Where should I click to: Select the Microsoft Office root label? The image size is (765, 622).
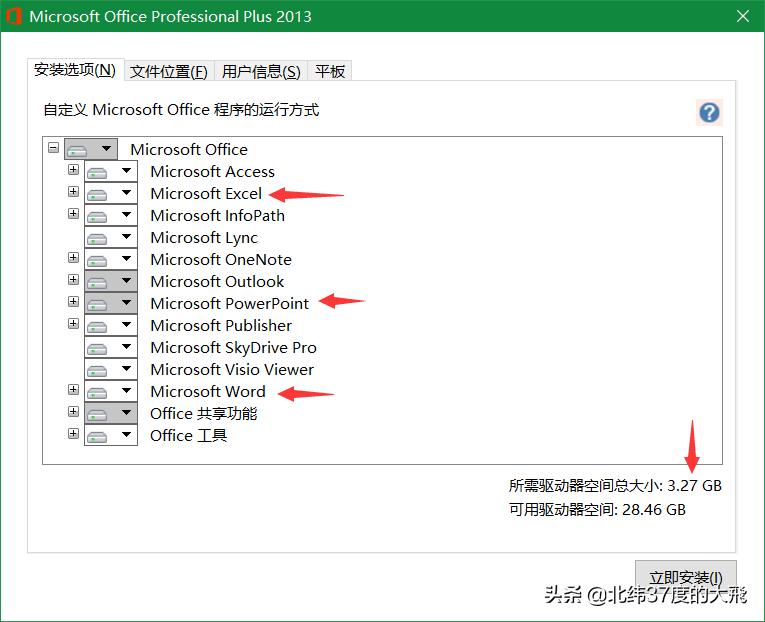[x=189, y=149]
